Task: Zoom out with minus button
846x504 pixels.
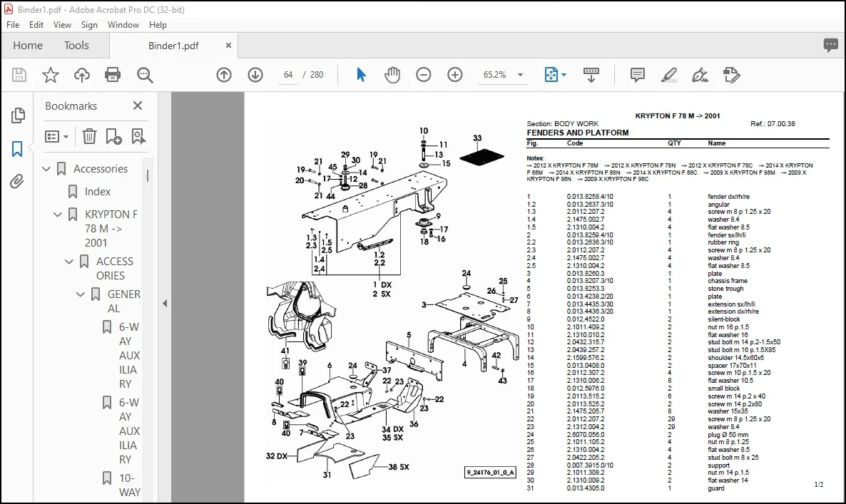Action: 424,75
